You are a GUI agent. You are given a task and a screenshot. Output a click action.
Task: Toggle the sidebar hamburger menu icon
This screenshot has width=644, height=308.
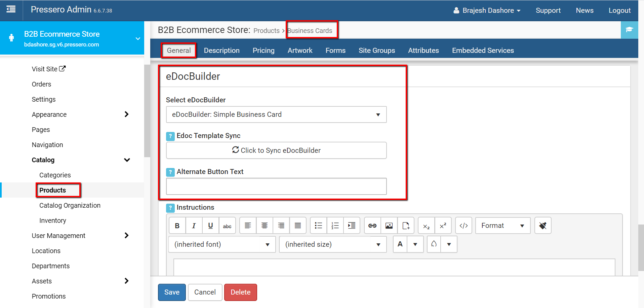point(11,9)
